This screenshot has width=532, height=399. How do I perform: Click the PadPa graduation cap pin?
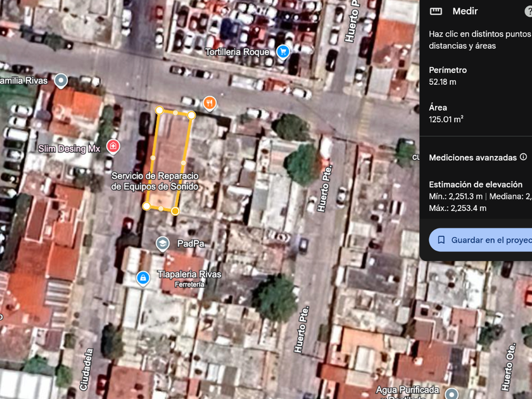[x=163, y=244]
